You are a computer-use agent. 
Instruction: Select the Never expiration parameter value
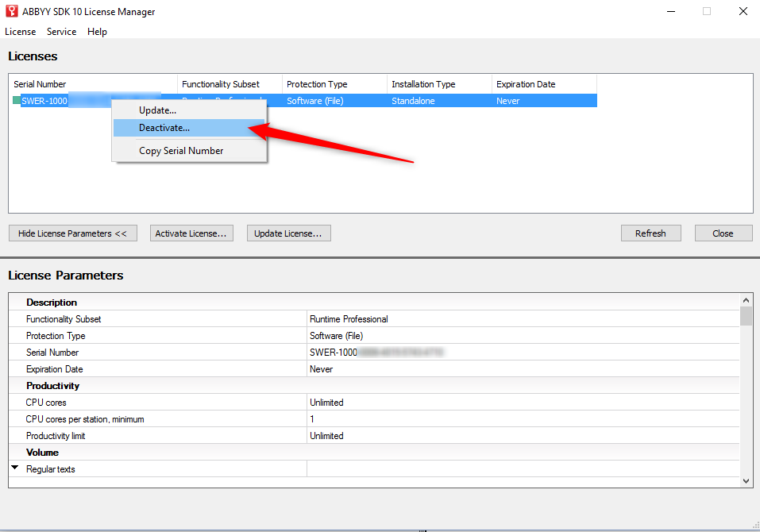(x=322, y=369)
